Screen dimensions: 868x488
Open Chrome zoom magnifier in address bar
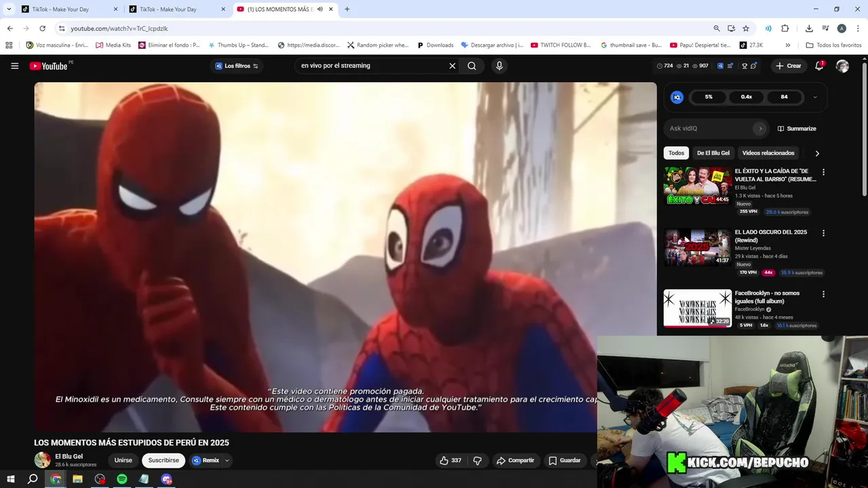[x=717, y=28]
